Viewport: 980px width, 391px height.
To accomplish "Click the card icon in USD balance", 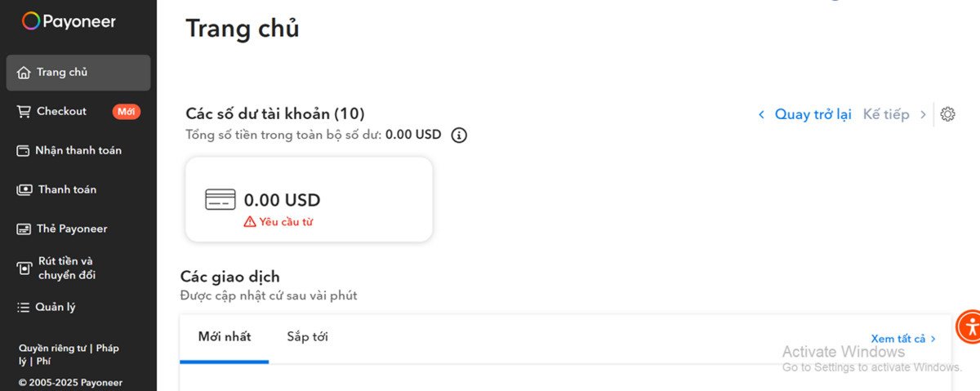I will tap(220, 200).
